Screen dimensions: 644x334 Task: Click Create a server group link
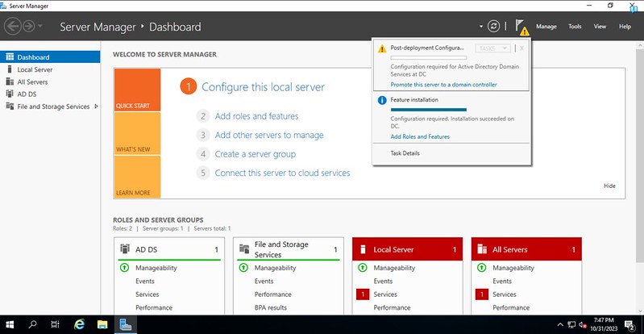pyautogui.click(x=255, y=154)
